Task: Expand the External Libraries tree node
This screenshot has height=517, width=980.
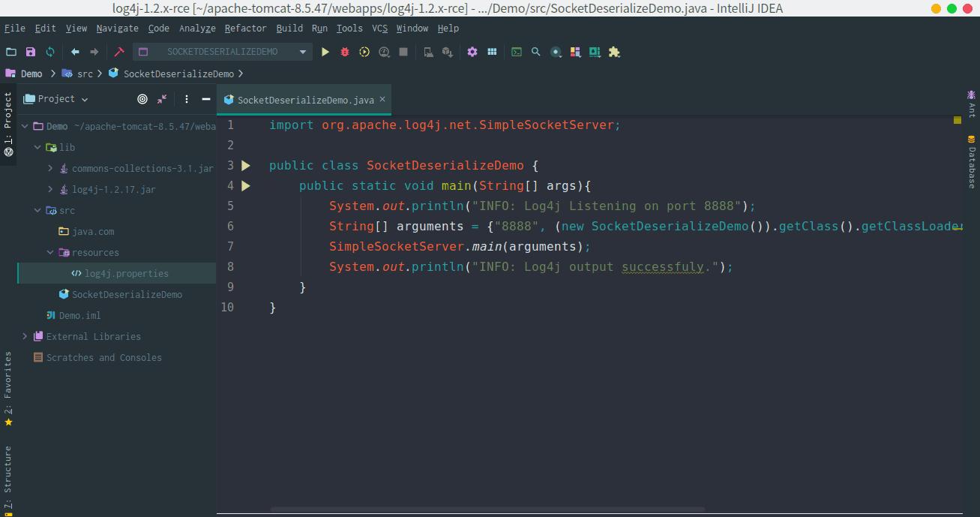Action: 25,336
